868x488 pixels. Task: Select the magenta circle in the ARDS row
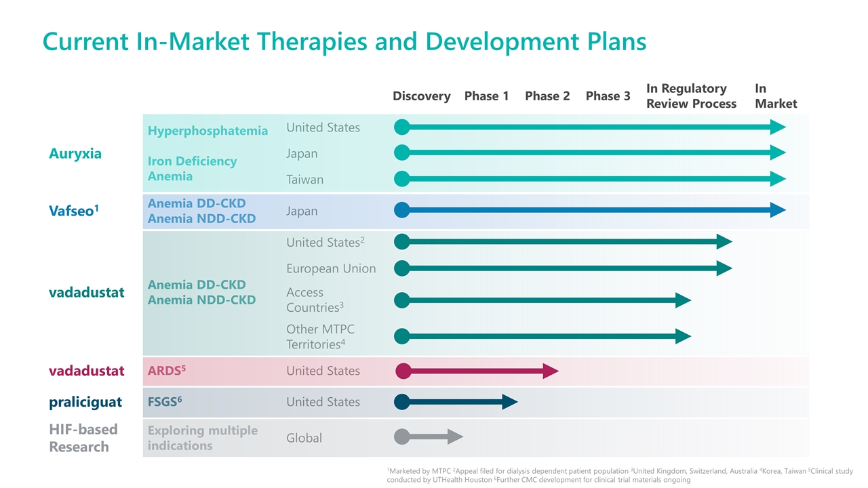(x=403, y=371)
